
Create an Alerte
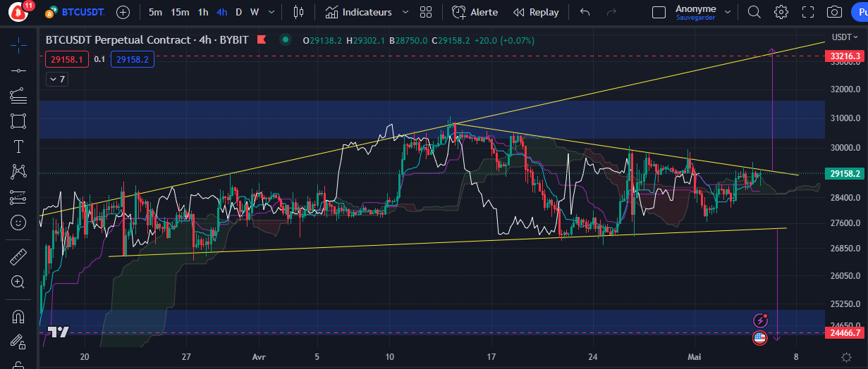tap(475, 12)
